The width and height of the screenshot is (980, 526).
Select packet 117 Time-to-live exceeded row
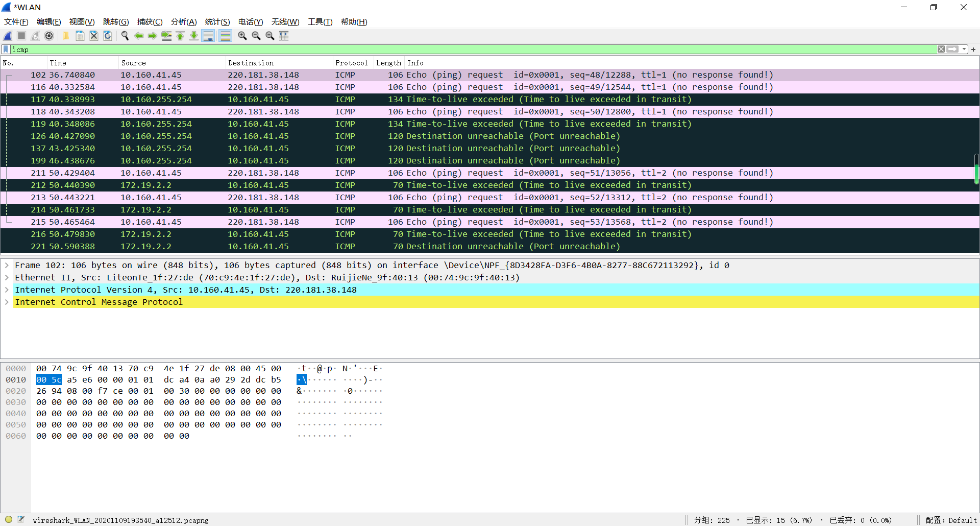point(490,100)
